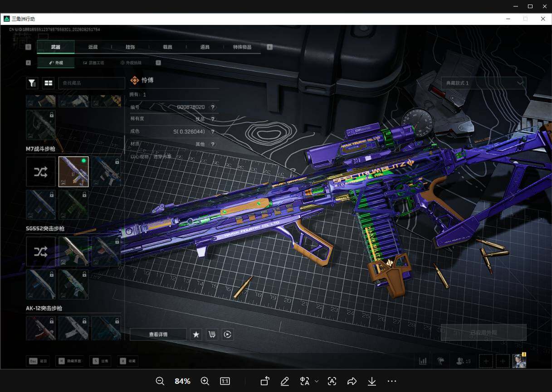The height and width of the screenshot is (392, 552).
Task: Click the 隐藏界面 button
Action: (70, 361)
